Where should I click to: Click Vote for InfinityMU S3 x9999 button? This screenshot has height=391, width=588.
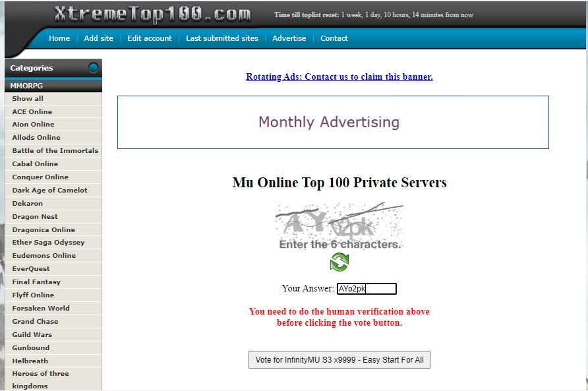(x=339, y=360)
